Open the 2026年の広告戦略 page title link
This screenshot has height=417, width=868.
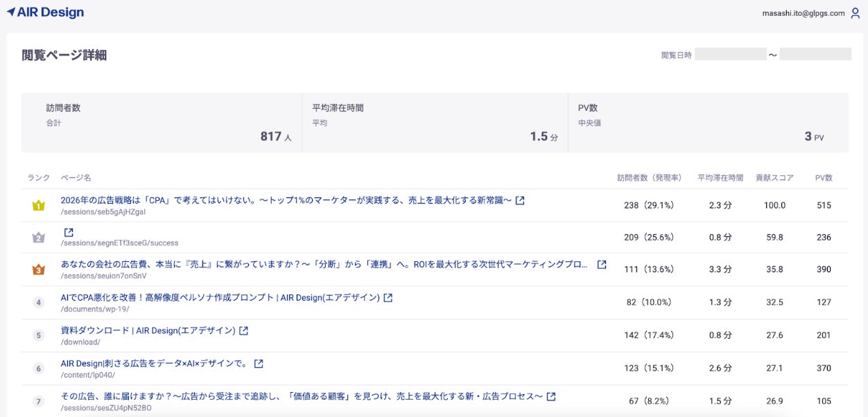tap(286, 200)
